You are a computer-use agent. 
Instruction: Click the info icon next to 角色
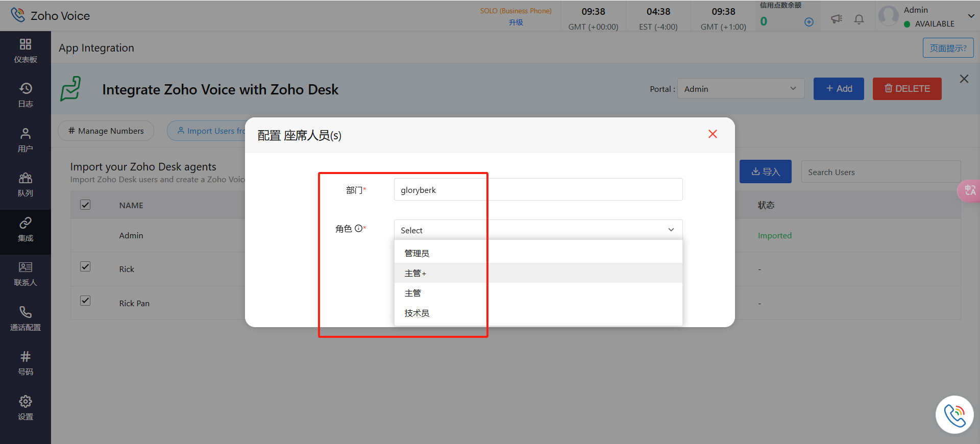click(x=358, y=228)
